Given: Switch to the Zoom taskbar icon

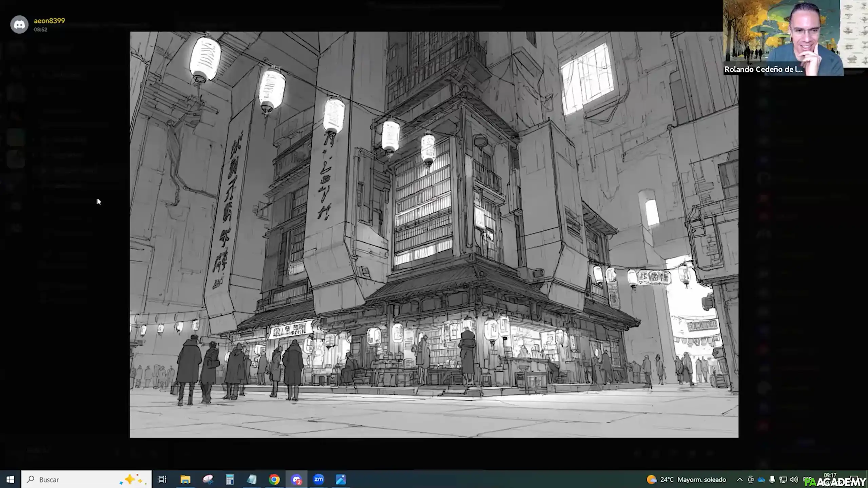Looking at the screenshot, I should (x=319, y=480).
